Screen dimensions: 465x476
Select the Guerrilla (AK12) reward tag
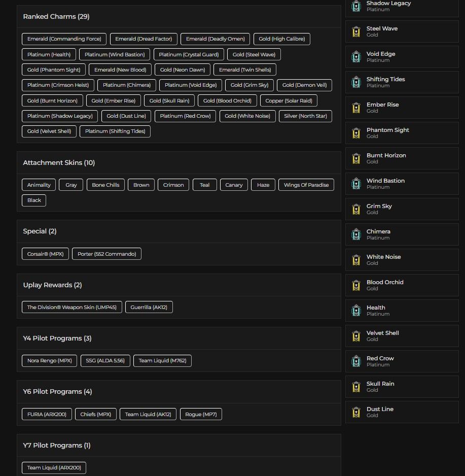(x=149, y=307)
